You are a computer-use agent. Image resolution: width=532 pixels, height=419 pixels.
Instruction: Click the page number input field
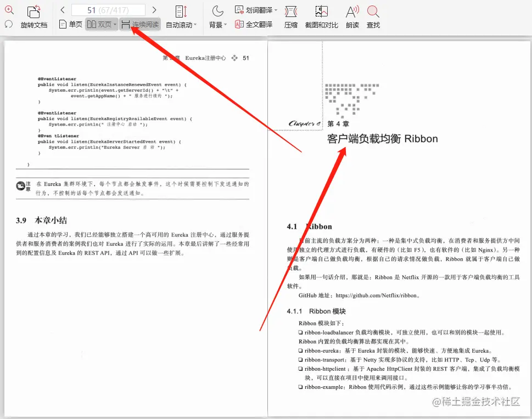coord(108,10)
